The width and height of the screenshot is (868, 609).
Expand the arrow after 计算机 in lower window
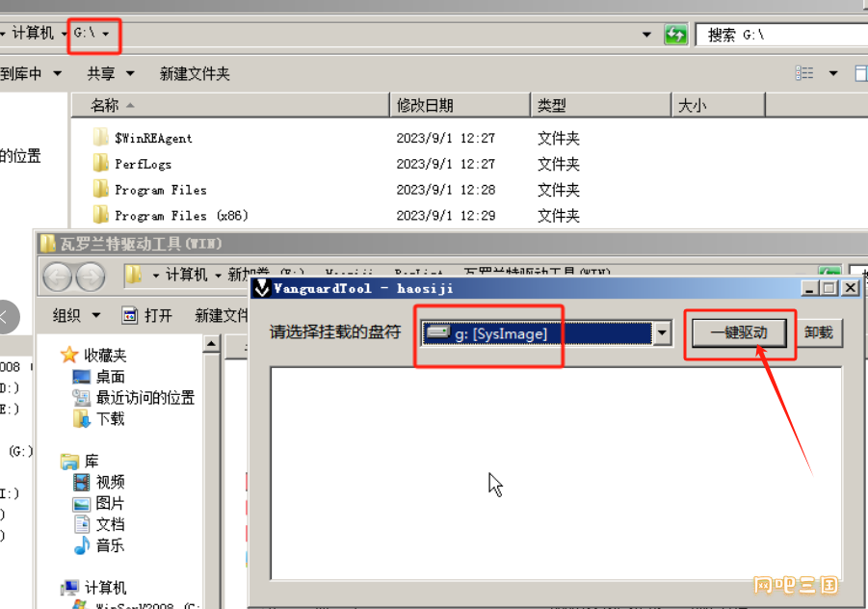(218, 276)
